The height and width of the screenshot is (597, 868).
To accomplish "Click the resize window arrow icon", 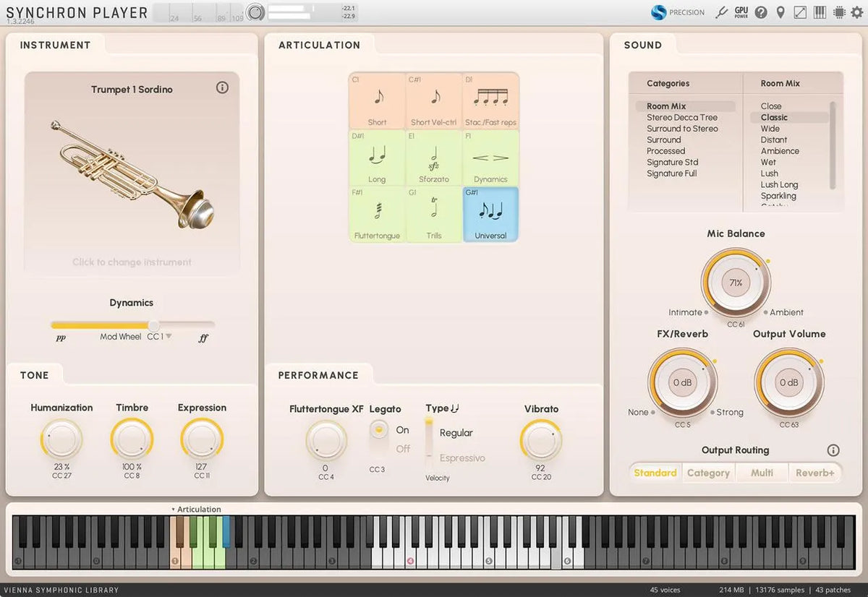I will tap(800, 12).
